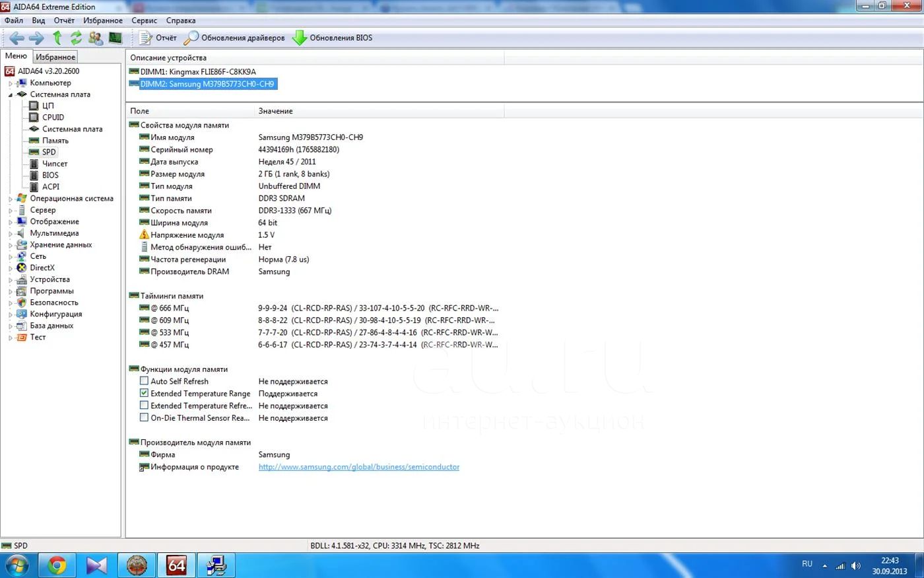The height and width of the screenshot is (578, 924).
Task: Expand the Хранение данных node
Action: coord(10,246)
